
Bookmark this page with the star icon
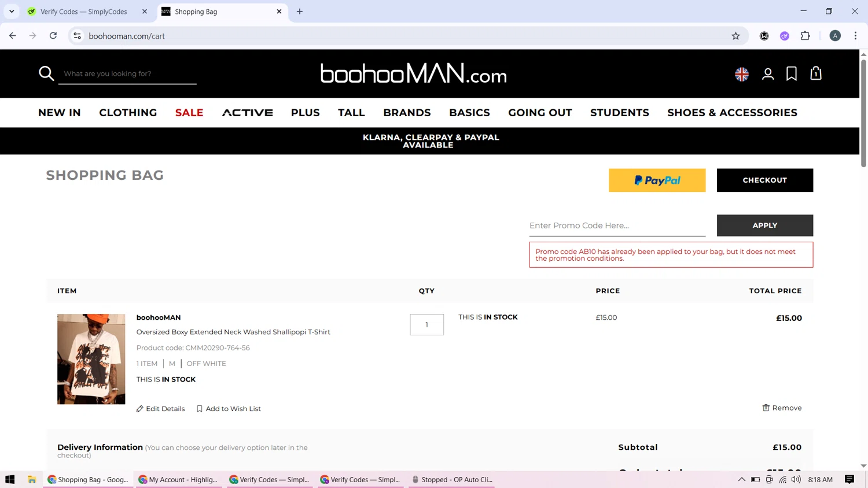click(x=735, y=36)
